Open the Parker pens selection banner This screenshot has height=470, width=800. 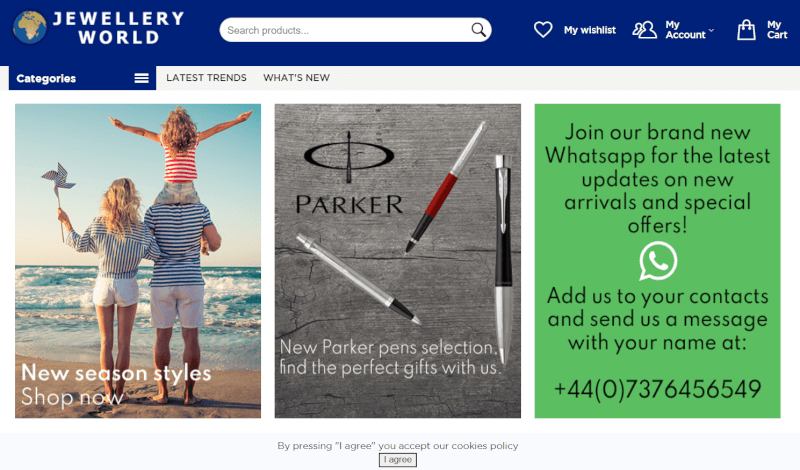click(398, 261)
